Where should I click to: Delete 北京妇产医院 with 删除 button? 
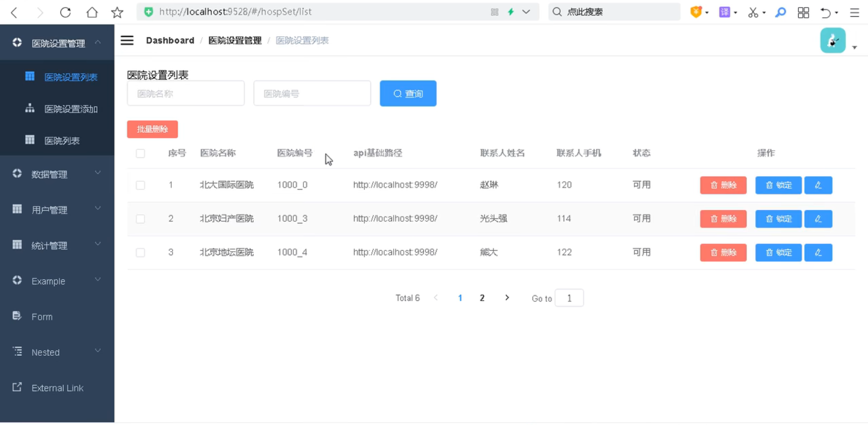723,219
